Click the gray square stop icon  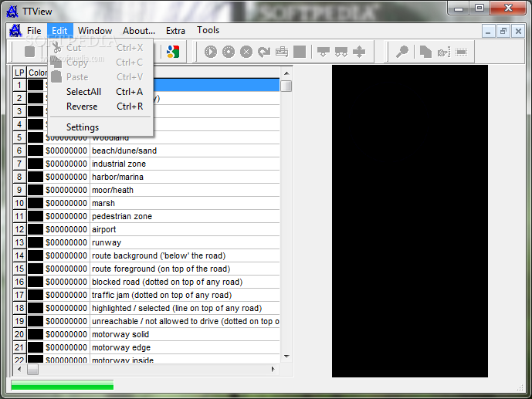[300, 52]
